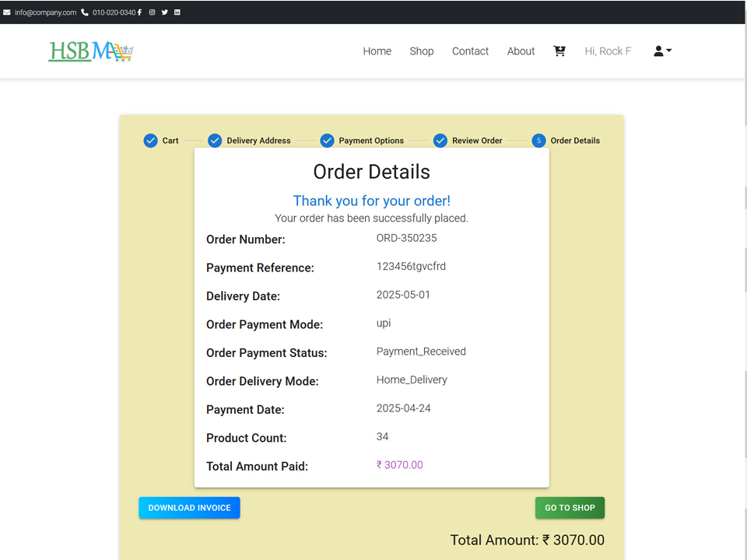Click the phone icon in top bar
The height and width of the screenshot is (560, 747).
(85, 12)
